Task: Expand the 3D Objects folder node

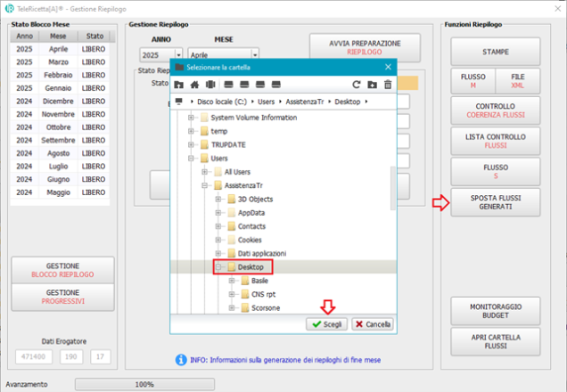Action: click(x=219, y=200)
